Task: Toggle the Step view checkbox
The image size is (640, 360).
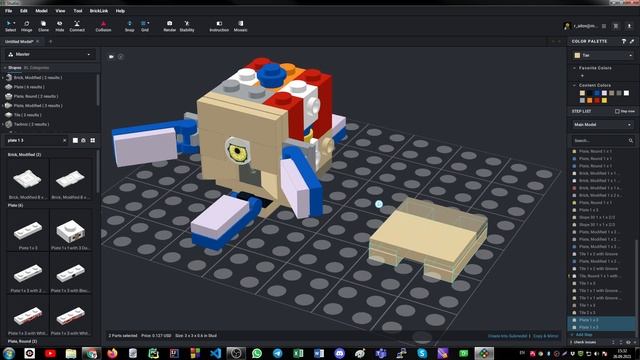Action: coord(617,111)
